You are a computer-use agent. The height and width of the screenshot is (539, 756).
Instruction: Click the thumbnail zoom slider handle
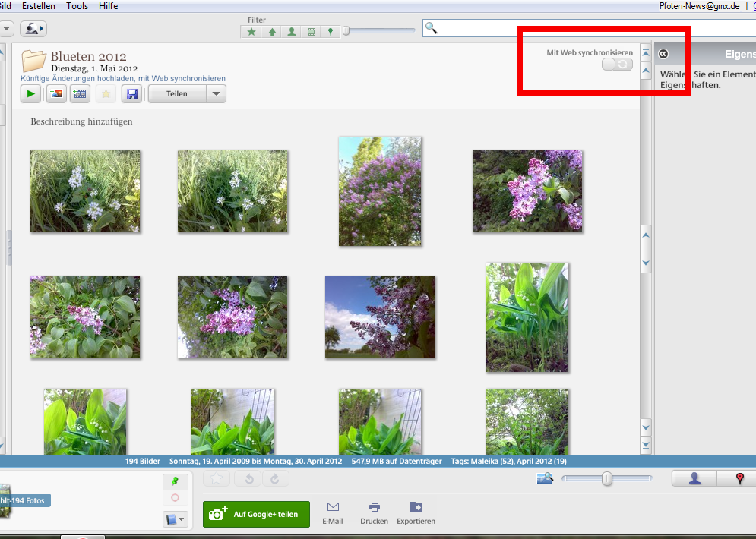tap(607, 478)
